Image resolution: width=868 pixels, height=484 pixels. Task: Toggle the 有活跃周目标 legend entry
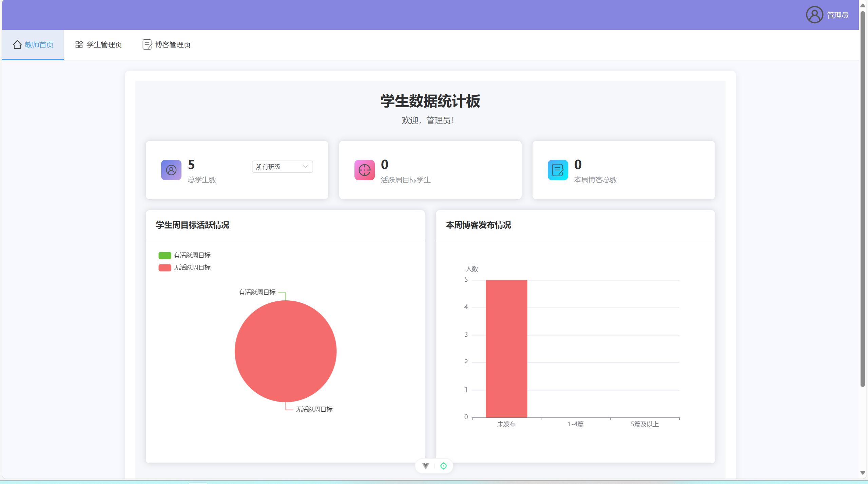click(185, 255)
